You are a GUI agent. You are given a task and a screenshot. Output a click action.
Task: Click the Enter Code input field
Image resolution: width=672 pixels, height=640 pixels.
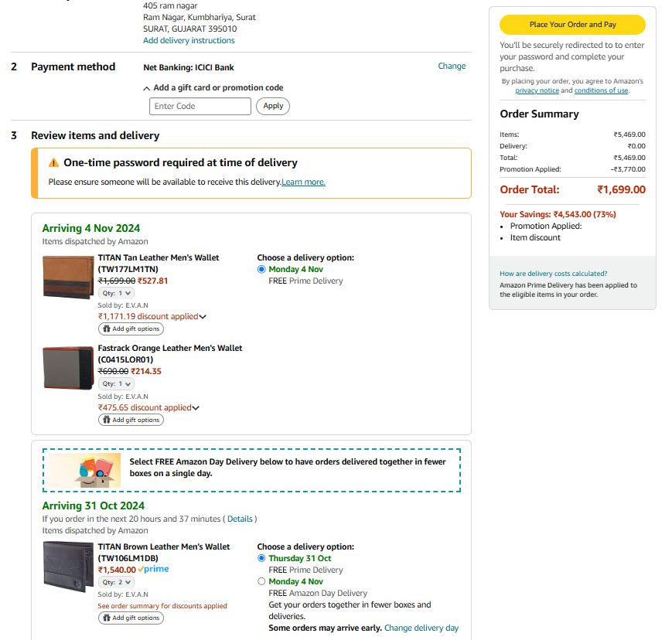click(200, 106)
